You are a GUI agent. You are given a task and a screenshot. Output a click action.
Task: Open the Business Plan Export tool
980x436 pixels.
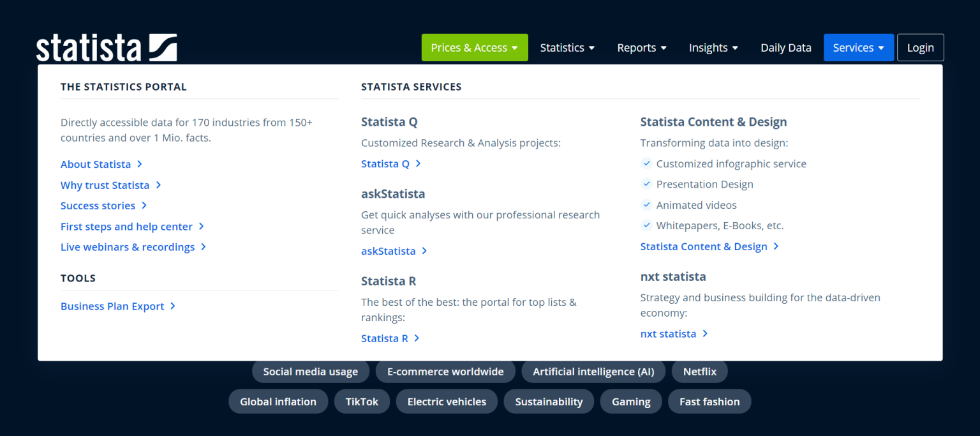click(x=112, y=306)
